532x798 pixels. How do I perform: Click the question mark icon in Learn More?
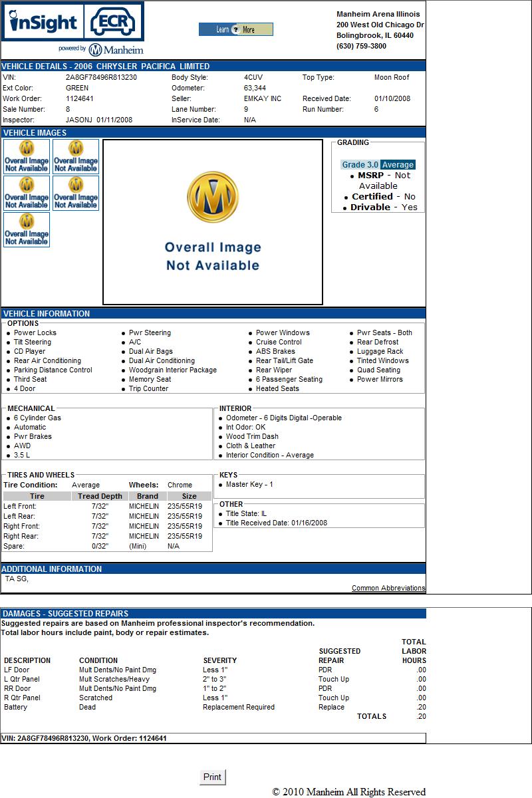coord(235,30)
